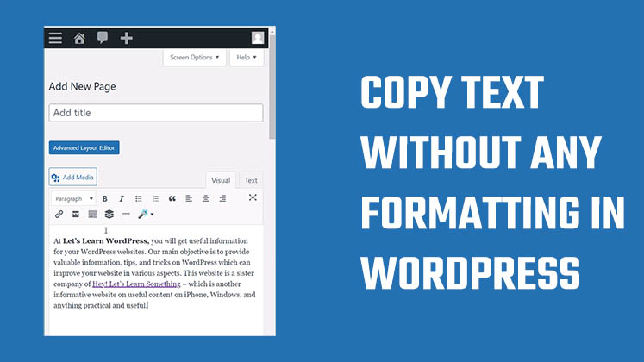Apply blockquote formatting

coord(172,198)
